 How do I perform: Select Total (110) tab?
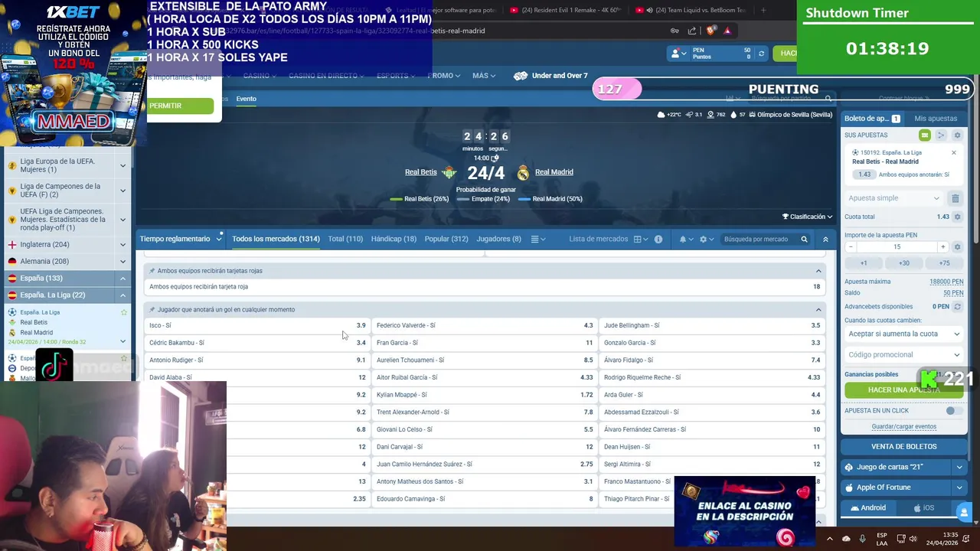click(x=345, y=239)
